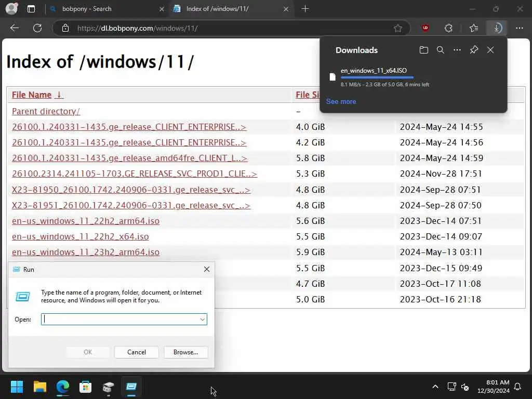
Task: Open the network status tray icon
Action: point(451,387)
